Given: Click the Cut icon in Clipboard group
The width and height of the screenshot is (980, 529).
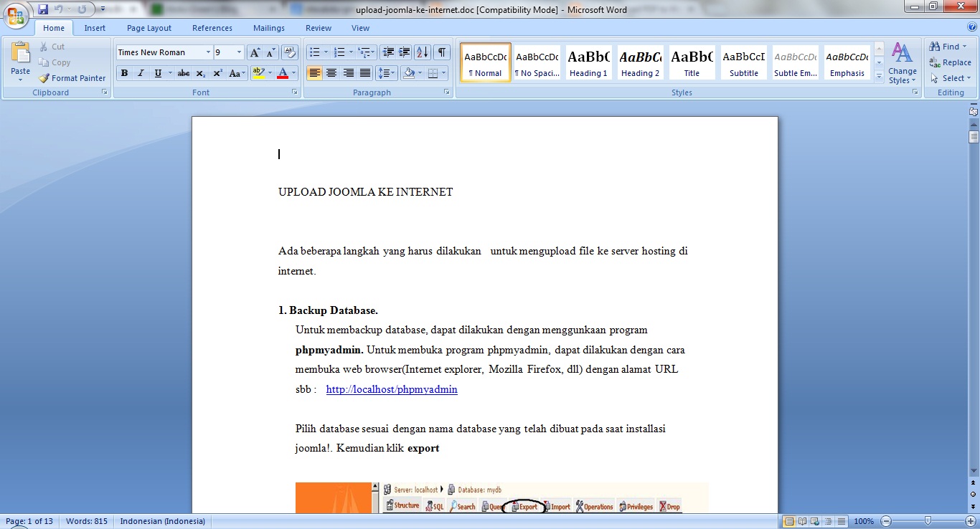Looking at the screenshot, I should (52, 47).
